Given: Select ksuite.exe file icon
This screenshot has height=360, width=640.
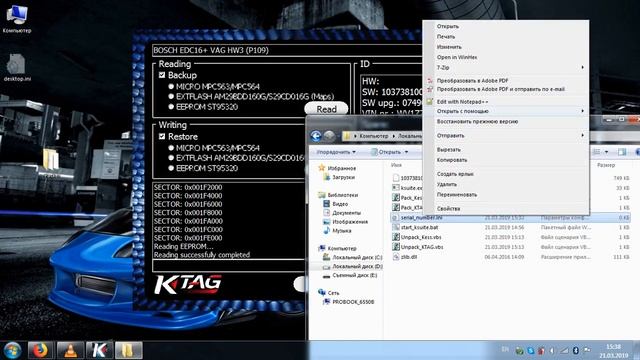Looking at the screenshot, I should 396,188.
